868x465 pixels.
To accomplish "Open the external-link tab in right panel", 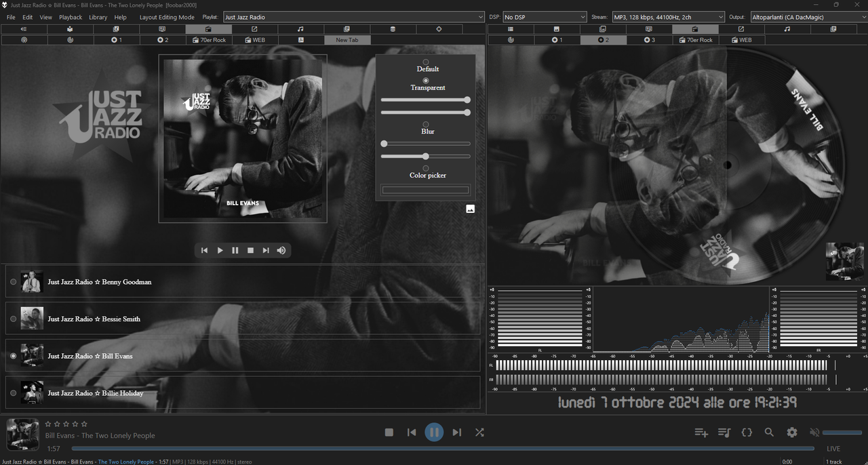I will click(741, 29).
